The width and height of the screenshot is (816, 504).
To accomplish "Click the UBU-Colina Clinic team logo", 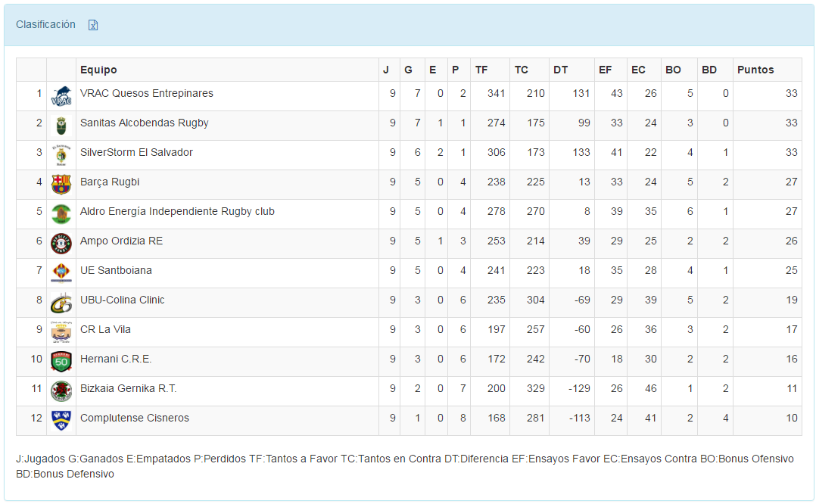I will [x=61, y=303].
